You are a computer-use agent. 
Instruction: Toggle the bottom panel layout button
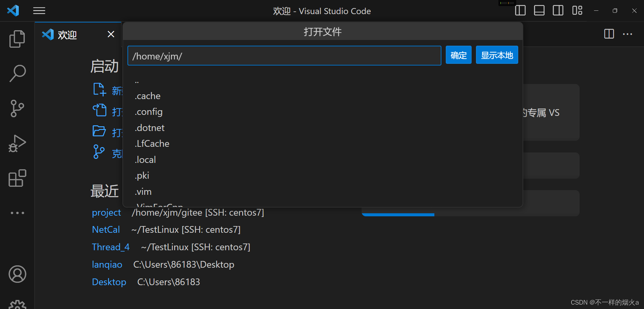[x=539, y=11]
